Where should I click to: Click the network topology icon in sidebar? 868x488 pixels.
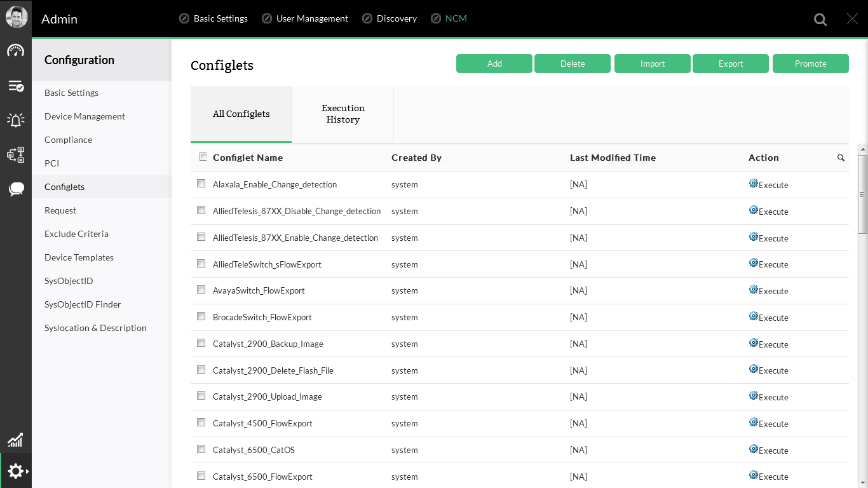pyautogui.click(x=16, y=154)
